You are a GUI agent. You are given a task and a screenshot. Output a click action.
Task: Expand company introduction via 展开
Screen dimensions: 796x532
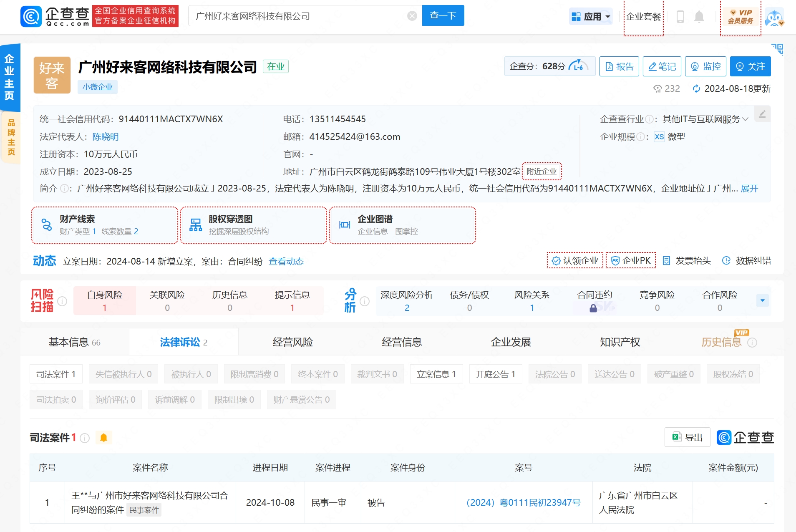coord(749,189)
